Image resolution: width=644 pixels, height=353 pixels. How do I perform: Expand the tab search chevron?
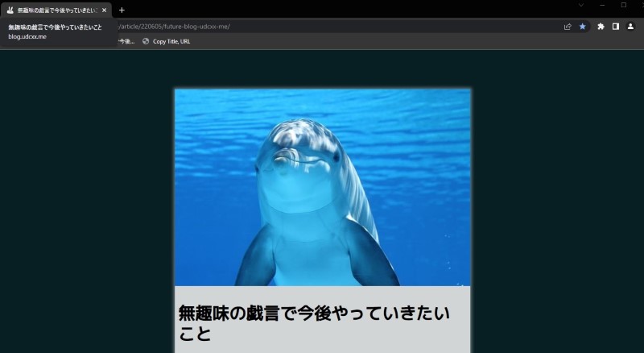click(580, 5)
